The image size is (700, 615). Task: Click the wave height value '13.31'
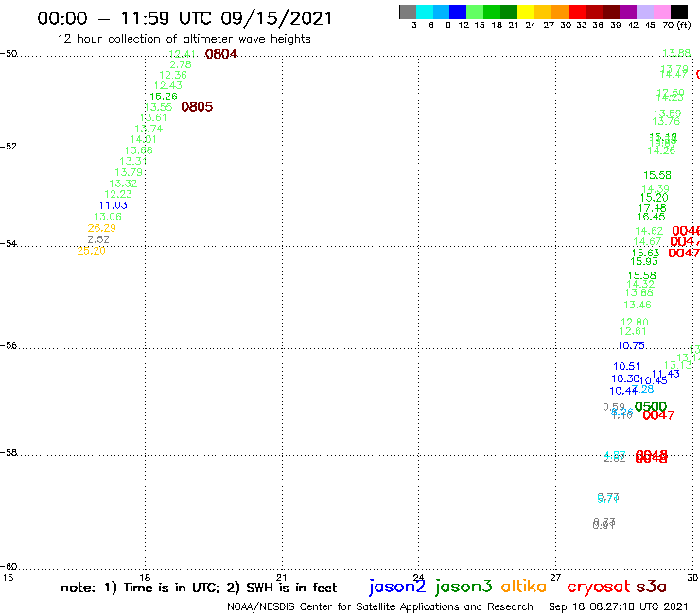[x=132, y=161]
